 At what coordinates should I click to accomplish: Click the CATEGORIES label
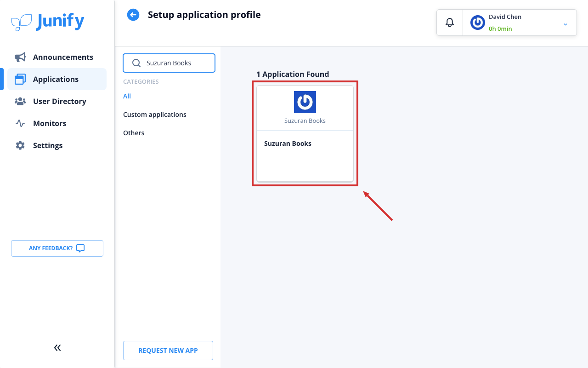(x=141, y=82)
